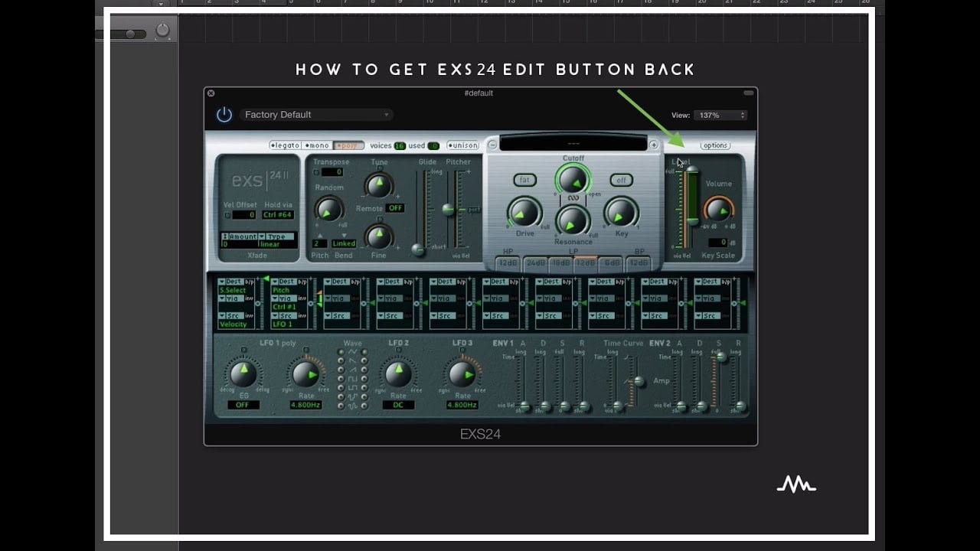980x551 pixels.
Task: Open the View 137% size dropdown
Action: tap(720, 115)
